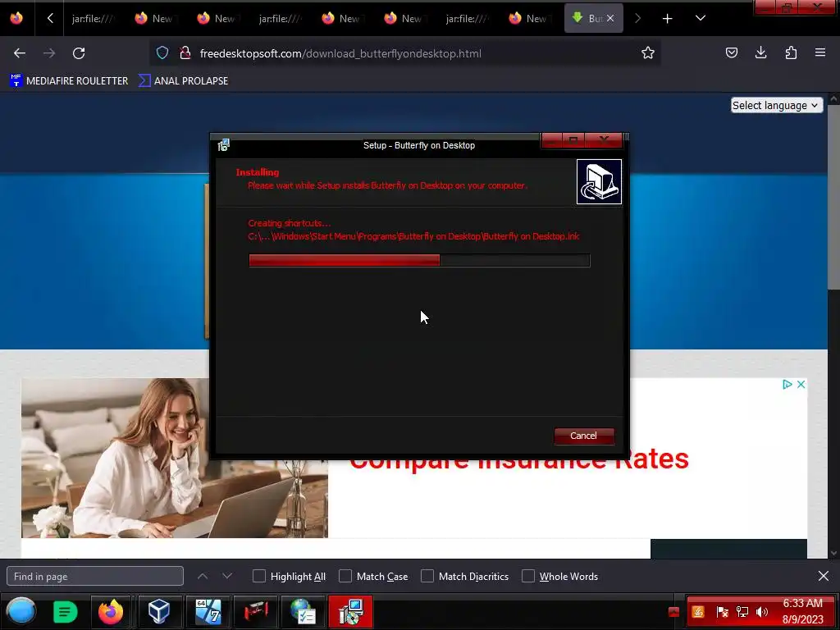Show site security info via padlock icon
The width and height of the screenshot is (840, 630).
coord(185,53)
